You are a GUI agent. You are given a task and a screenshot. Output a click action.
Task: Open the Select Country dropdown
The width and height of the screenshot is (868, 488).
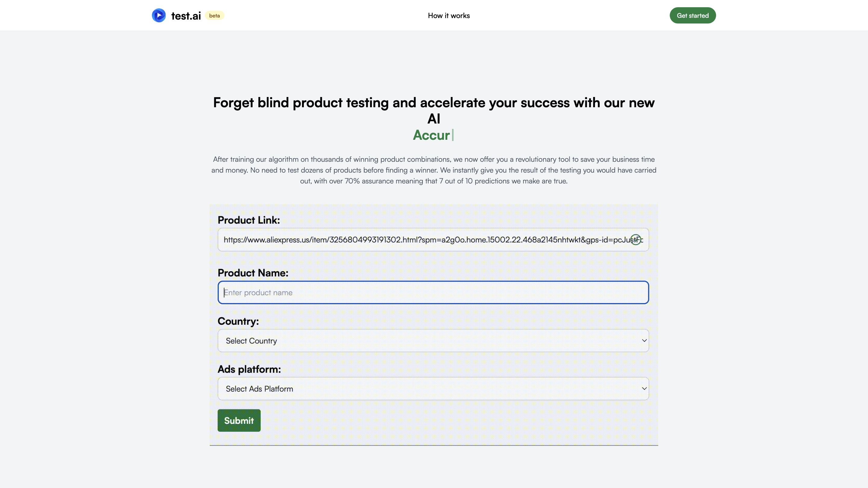pos(433,340)
